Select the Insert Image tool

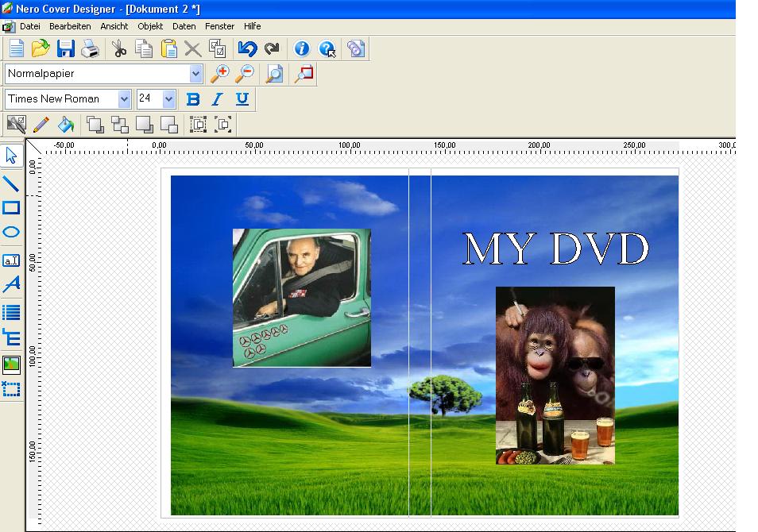point(11,364)
